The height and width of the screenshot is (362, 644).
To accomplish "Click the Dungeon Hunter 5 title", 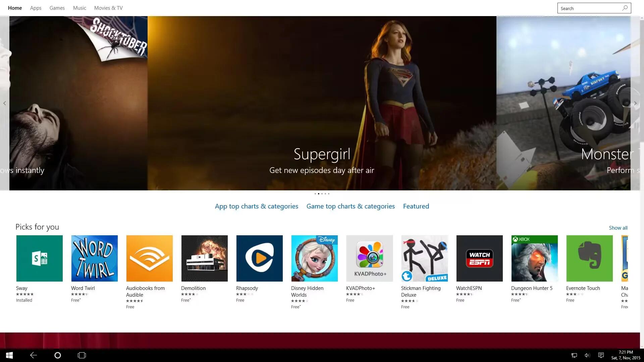I will tap(532, 288).
